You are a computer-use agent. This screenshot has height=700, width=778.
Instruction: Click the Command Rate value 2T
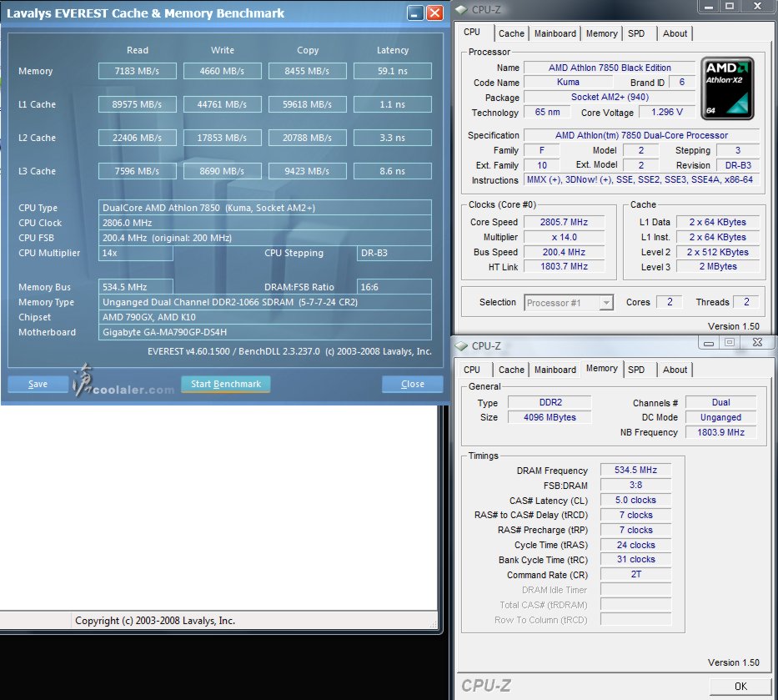(x=635, y=574)
